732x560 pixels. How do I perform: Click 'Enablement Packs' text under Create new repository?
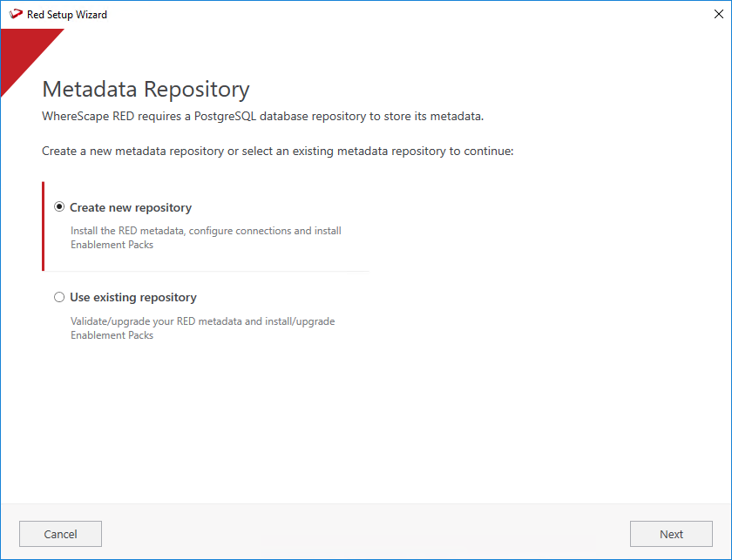[x=112, y=245]
